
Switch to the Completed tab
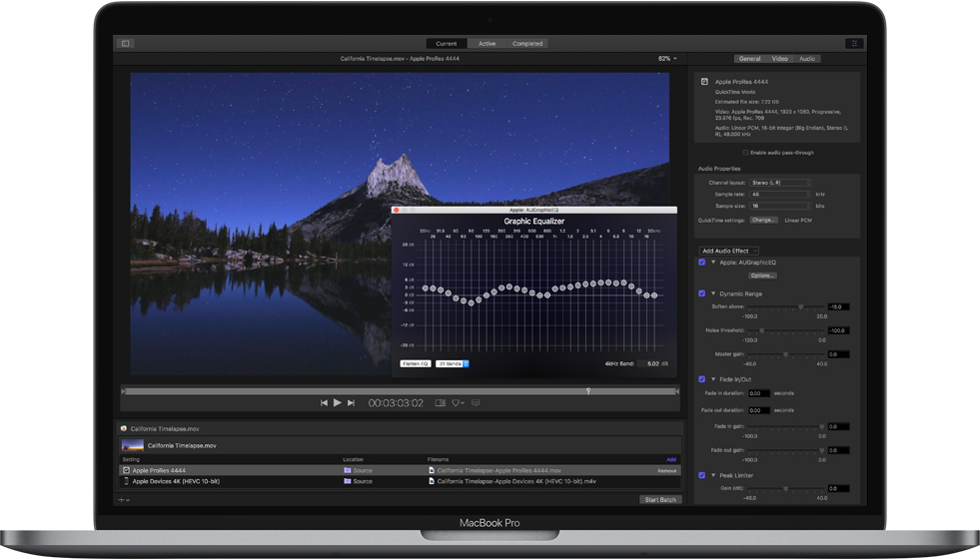527,44
